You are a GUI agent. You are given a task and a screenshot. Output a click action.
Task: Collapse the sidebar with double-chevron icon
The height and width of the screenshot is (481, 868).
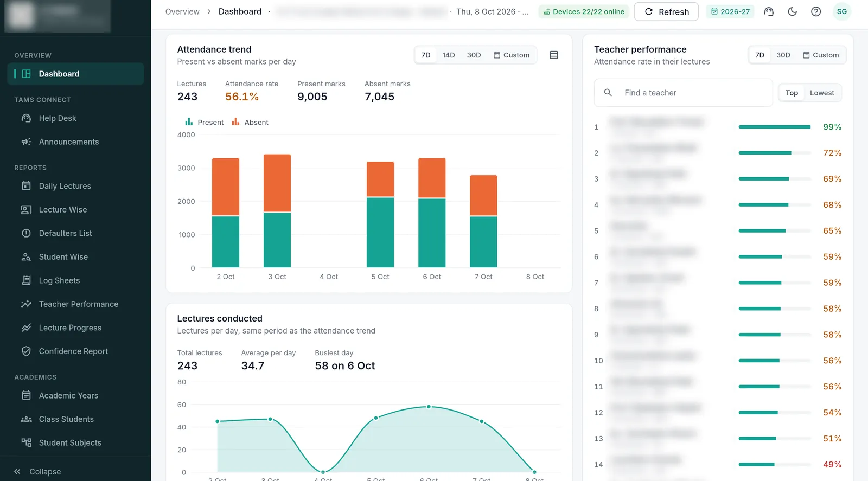tap(17, 472)
